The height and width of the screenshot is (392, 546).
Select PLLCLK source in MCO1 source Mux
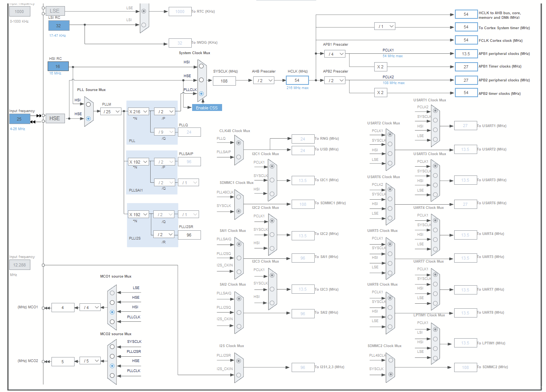[x=112, y=322]
